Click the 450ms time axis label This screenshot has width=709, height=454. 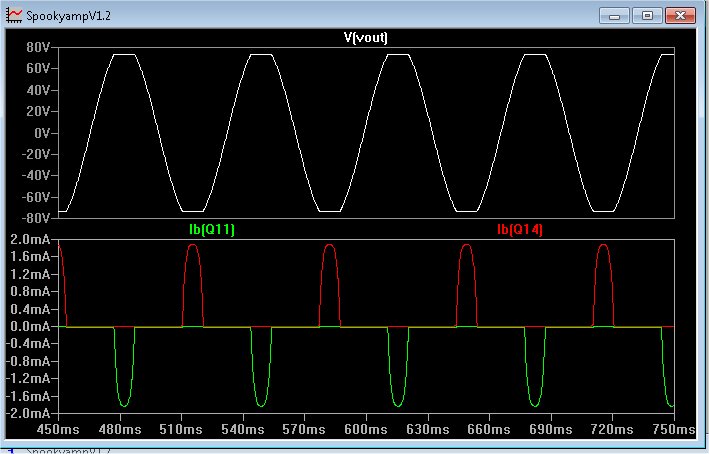58,429
